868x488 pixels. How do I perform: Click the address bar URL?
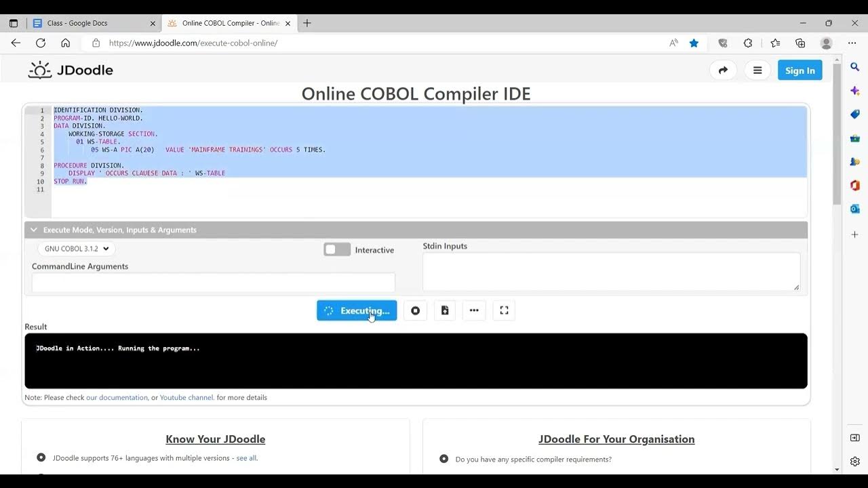pyautogui.click(x=193, y=43)
